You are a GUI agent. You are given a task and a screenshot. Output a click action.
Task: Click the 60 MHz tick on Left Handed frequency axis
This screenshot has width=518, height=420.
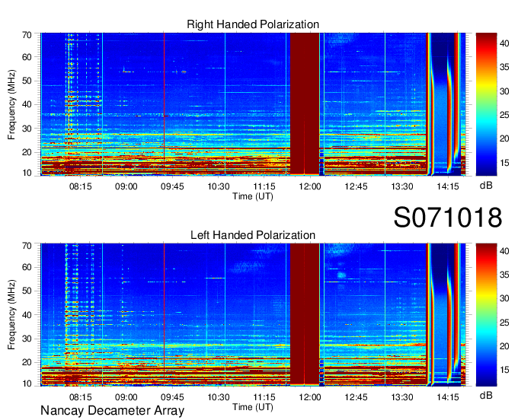point(27,267)
